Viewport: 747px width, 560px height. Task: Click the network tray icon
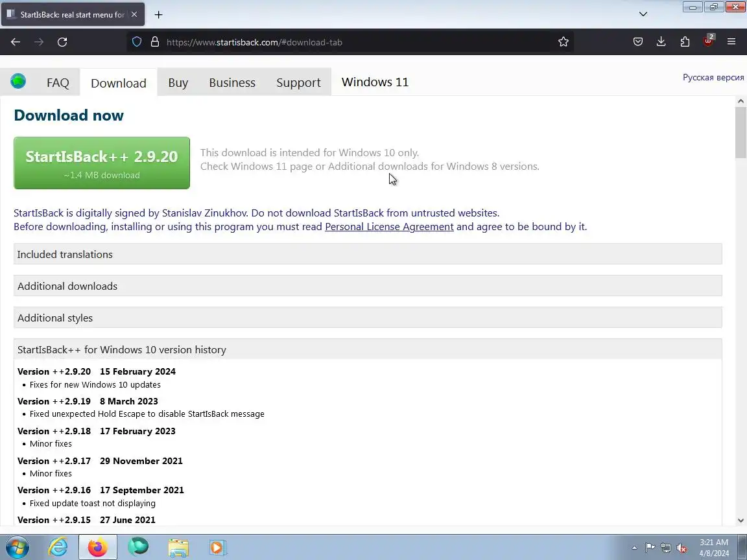666,548
